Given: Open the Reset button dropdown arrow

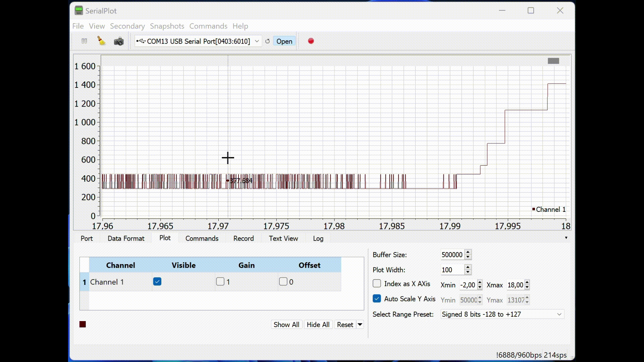Looking at the screenshot, I should (x=360, y=324).
